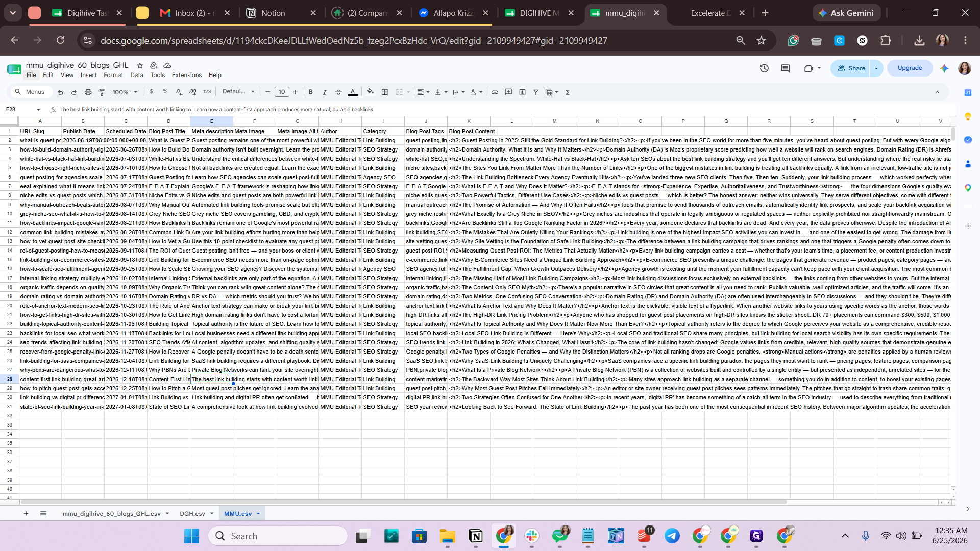Search the menus with Menus button
Image resolution: width=980 pixels, height=551 pixels.
coord(30,92)
